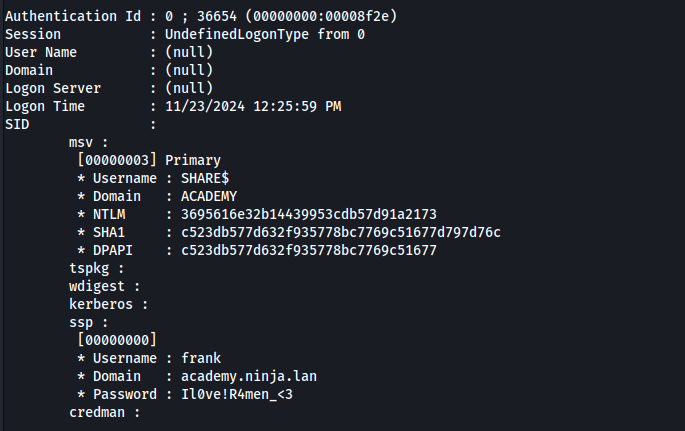Click the wdigest section heading
This screenshot has height=431, width=685.
click(100, 286)
